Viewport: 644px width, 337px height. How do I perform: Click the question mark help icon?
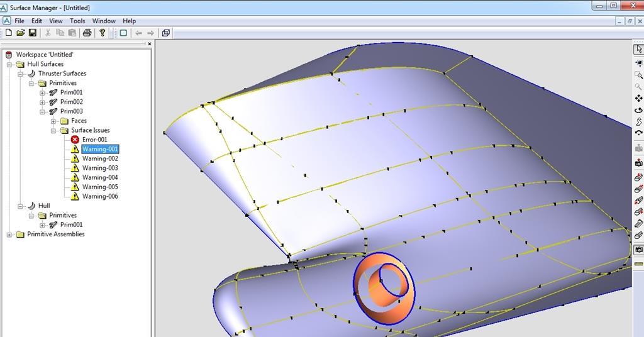click(103, 33)
